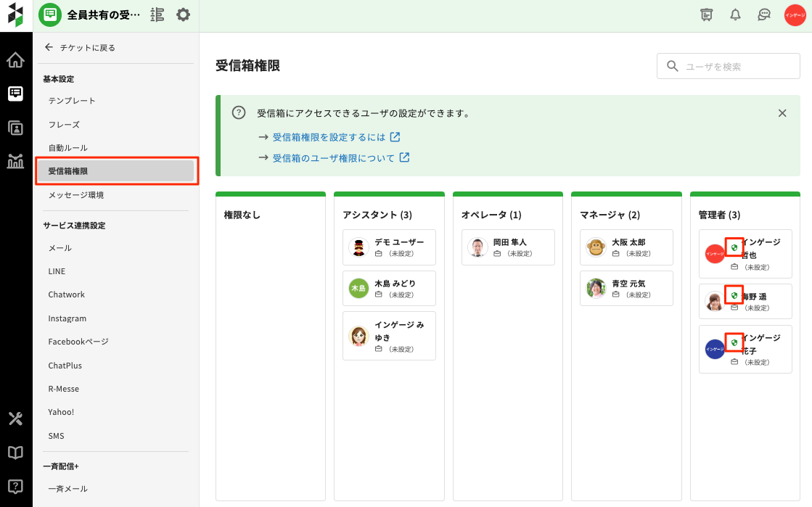Screen dimensions: 812x507
Task: Open the chat bubbles icon in header
Action: pos(763,15)
